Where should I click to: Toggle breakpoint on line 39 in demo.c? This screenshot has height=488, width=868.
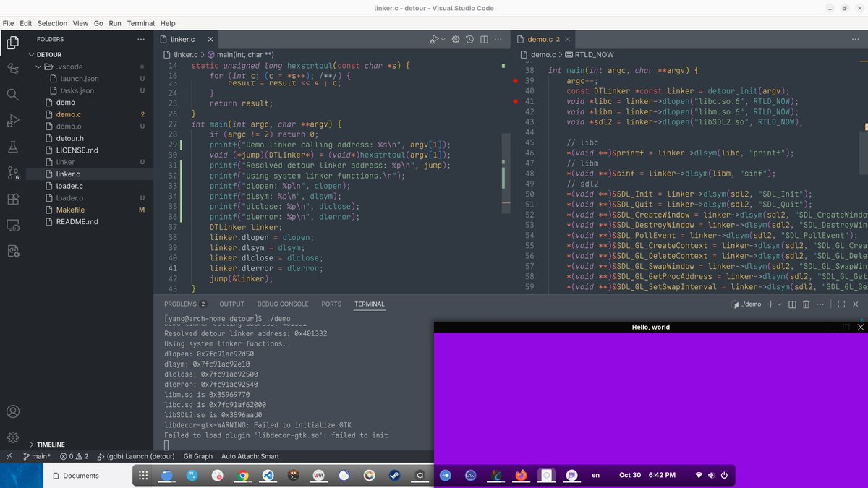(514, 81)
